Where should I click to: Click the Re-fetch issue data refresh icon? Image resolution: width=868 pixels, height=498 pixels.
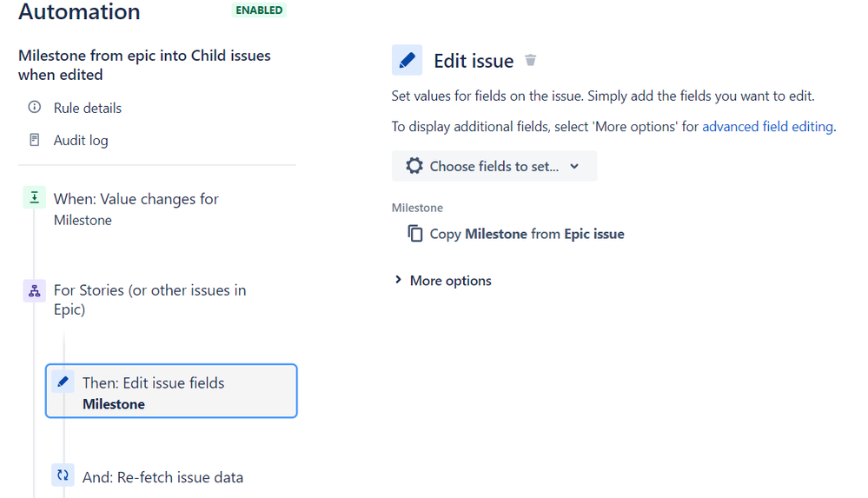click(x=63, y=475)
